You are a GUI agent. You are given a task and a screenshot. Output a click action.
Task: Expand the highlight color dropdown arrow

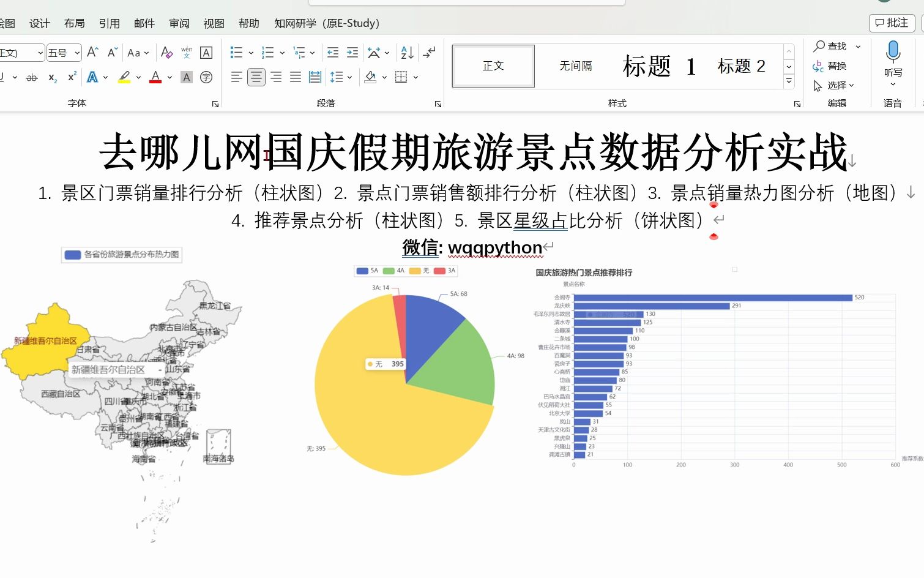138,77
